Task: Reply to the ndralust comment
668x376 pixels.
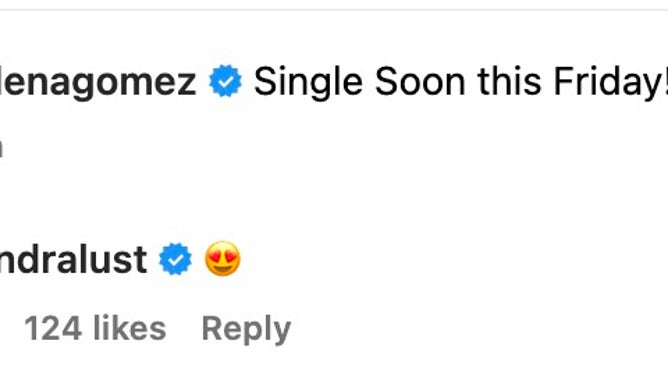Action: [x=246, y=329]
